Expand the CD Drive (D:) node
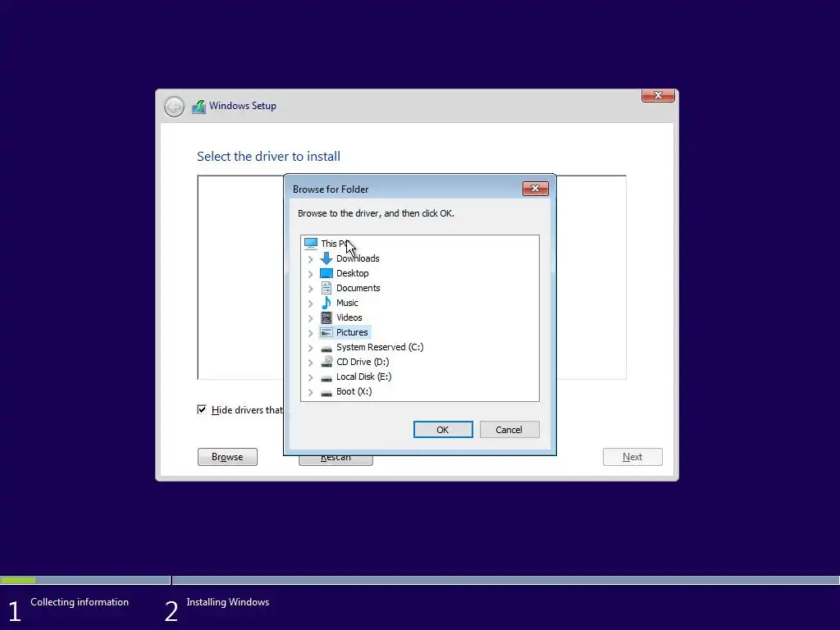The image size is (840, 630). (310, 362)
